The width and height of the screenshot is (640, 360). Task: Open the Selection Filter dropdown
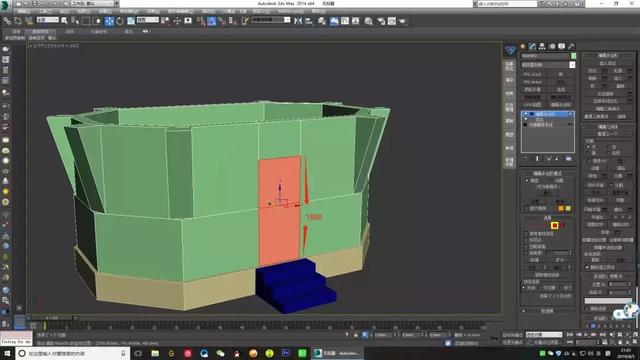click(x=48, y=20)
